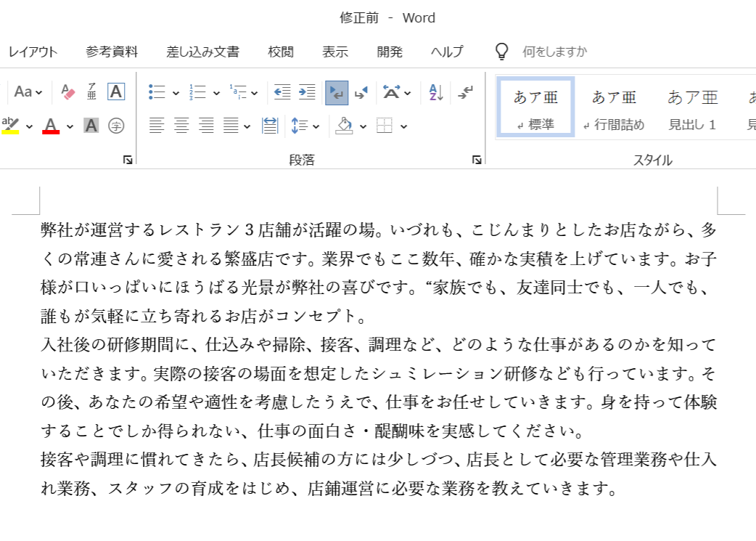Viewport: 756px width, 541px height.
Task: Increase paragraph indent
Action: (307, 92)
